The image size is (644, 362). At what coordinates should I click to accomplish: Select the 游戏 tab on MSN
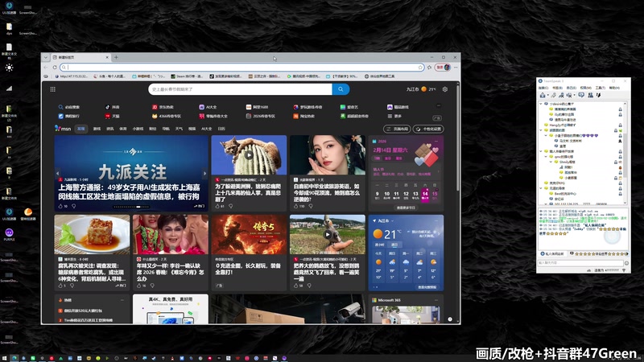(97, 129)
